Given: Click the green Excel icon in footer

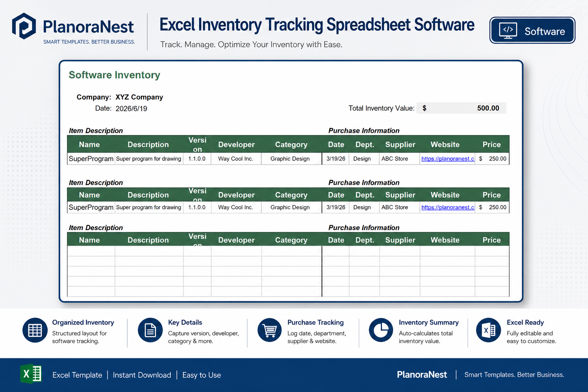Looking at the screenshot, I should 31,374.
